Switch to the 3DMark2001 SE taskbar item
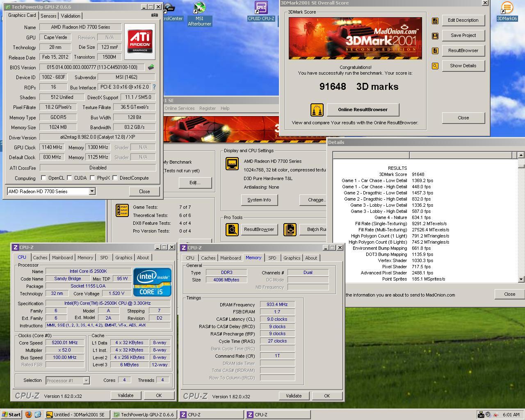This screenshot has width=525, height=420. 77,415
